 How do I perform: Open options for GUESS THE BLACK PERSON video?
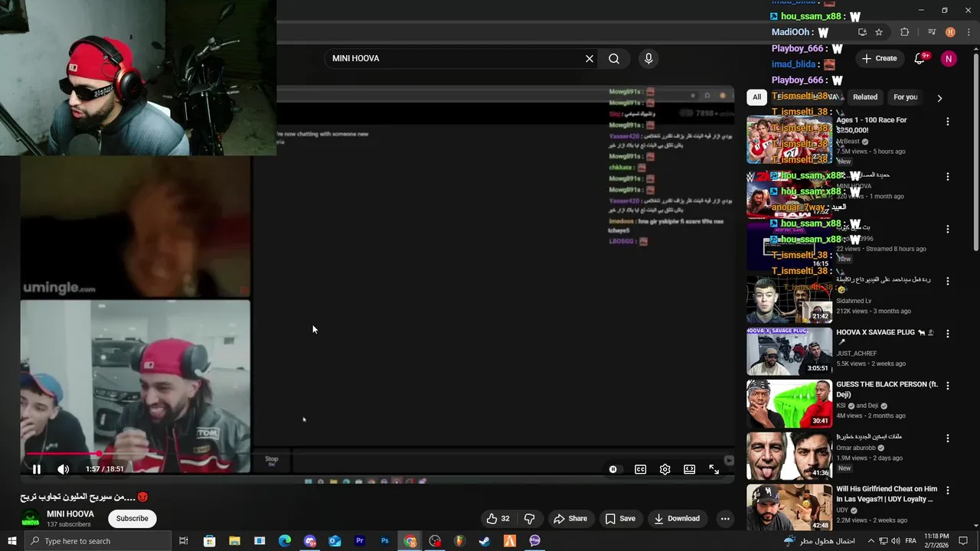(948, 386)
